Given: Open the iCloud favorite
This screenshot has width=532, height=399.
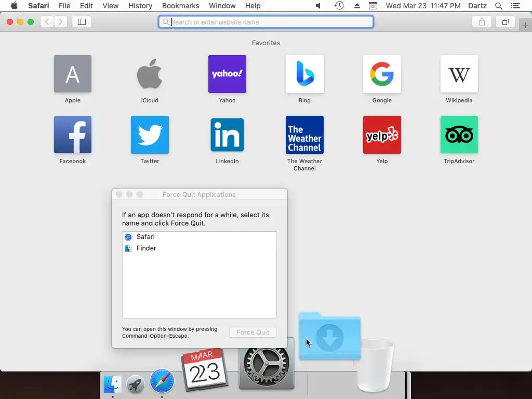Looking at the screenshot, I should (x=150, y=74).
